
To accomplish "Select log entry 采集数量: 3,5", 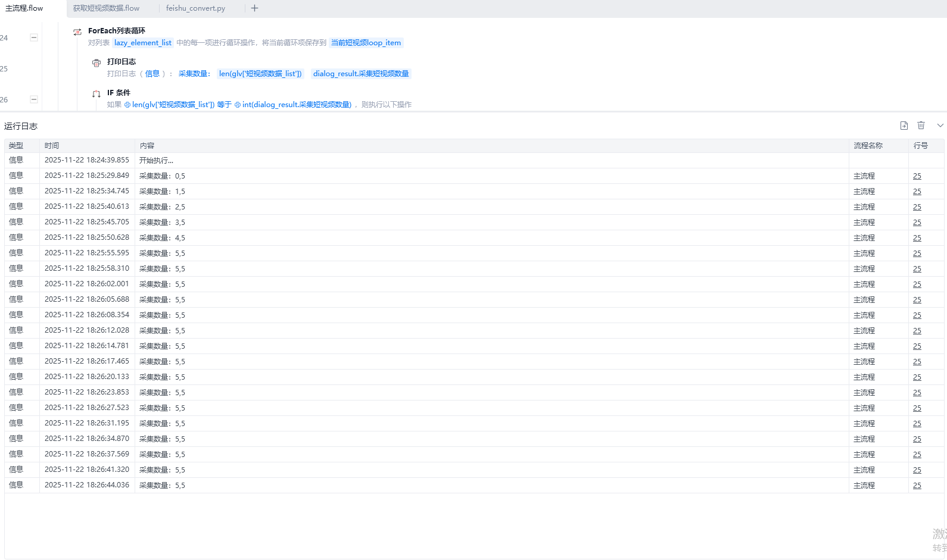I will [162, 223].
